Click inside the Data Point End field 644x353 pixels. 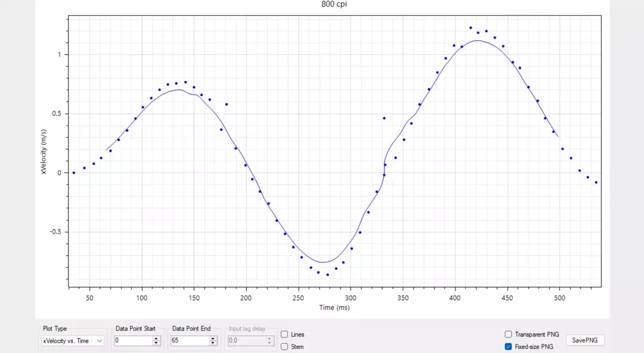189,341
